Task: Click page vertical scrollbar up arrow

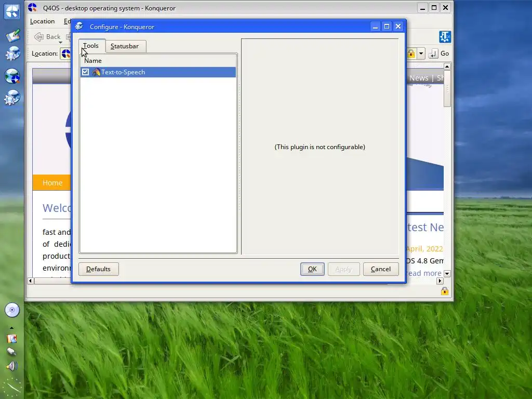Action: click(447, 67)
